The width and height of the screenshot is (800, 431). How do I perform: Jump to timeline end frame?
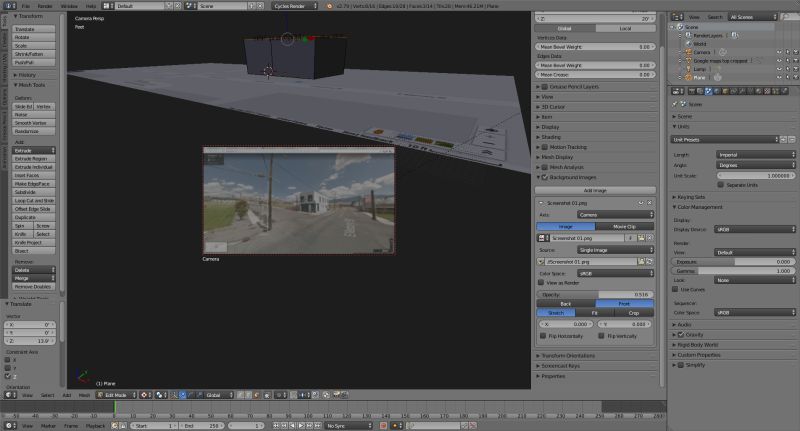click(x=317, y=425)
